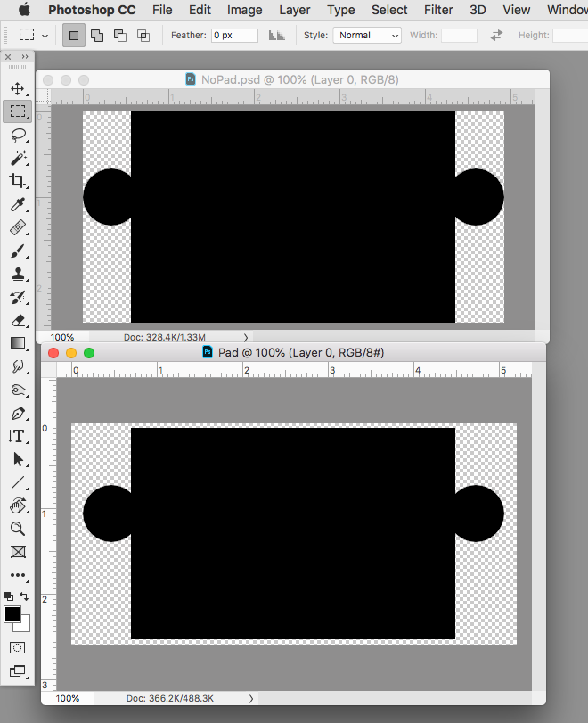Choose New selection mode in options bar
Viewport: 588px width, 723px height.
pyautogui.click(x=74, y=36)
